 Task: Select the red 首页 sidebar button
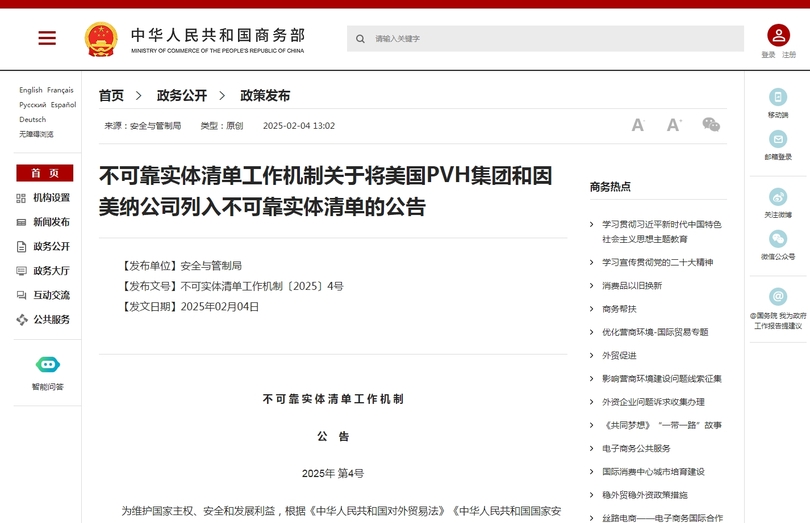[x=45, y=173]
